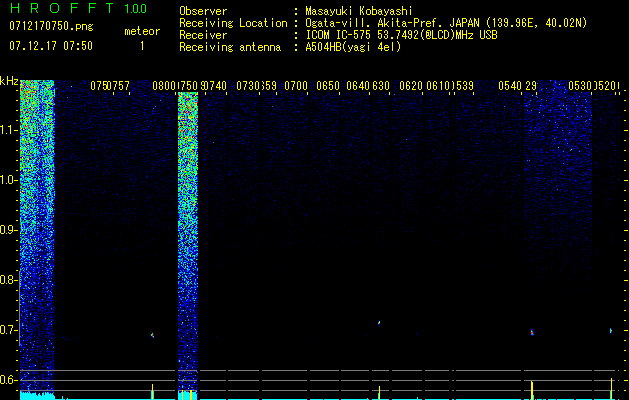Click the receiver value 'ICOM IC-575 53.7492(@LCD)MHz USB'

click(x=401, y=35)
